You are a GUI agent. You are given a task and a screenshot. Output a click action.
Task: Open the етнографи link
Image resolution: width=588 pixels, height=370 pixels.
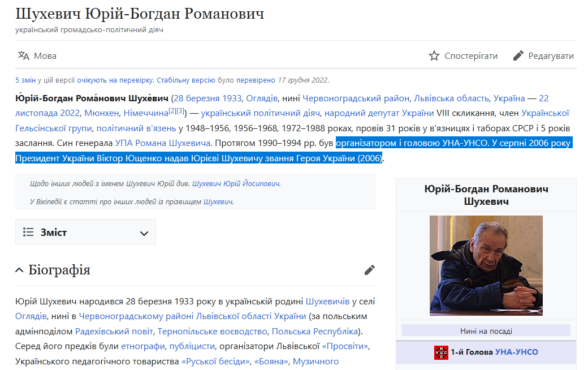[x=143, y=346]
